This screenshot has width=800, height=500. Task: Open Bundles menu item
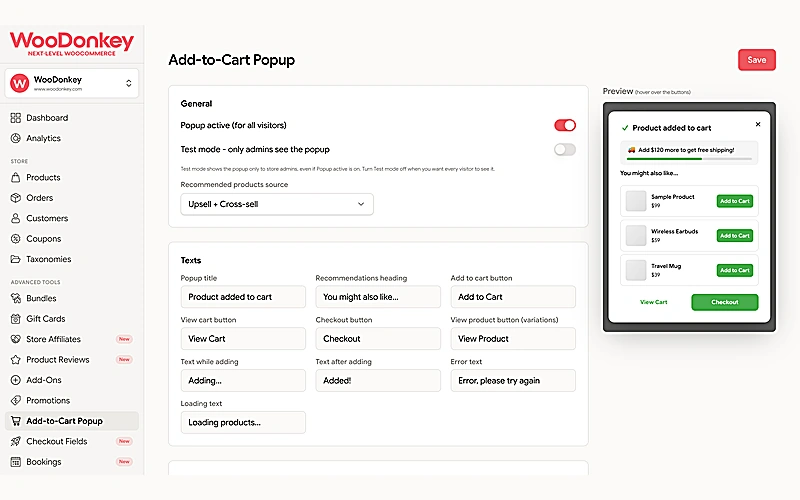72,298
